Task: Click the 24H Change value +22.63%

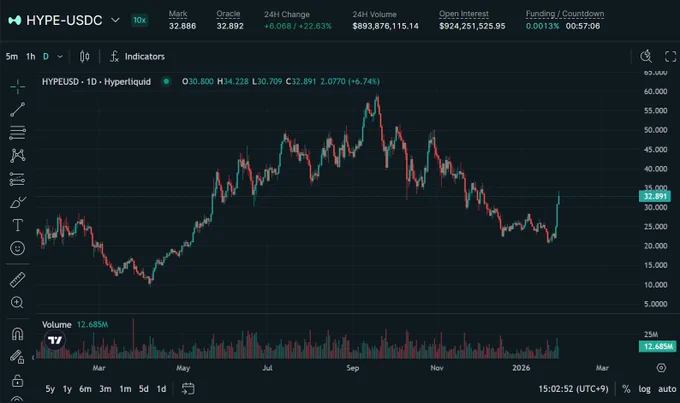Action: (315, 26)
